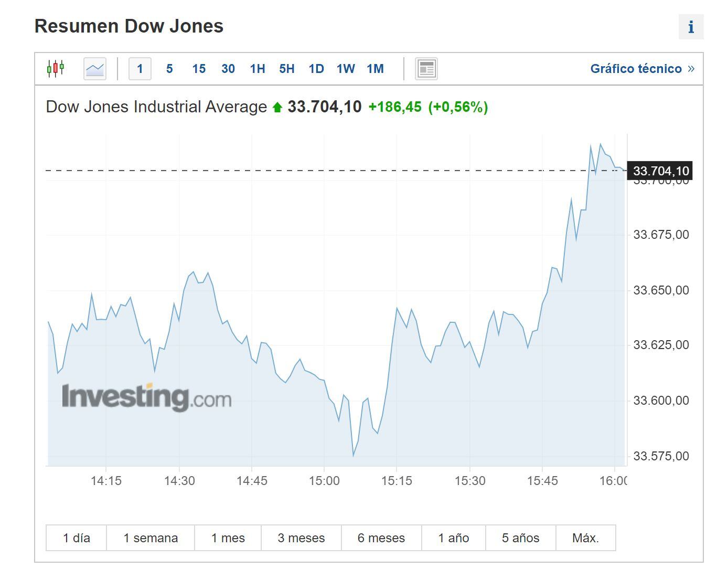
Task: Toggle the 15-minute interval on
Action: click(199, 68)
